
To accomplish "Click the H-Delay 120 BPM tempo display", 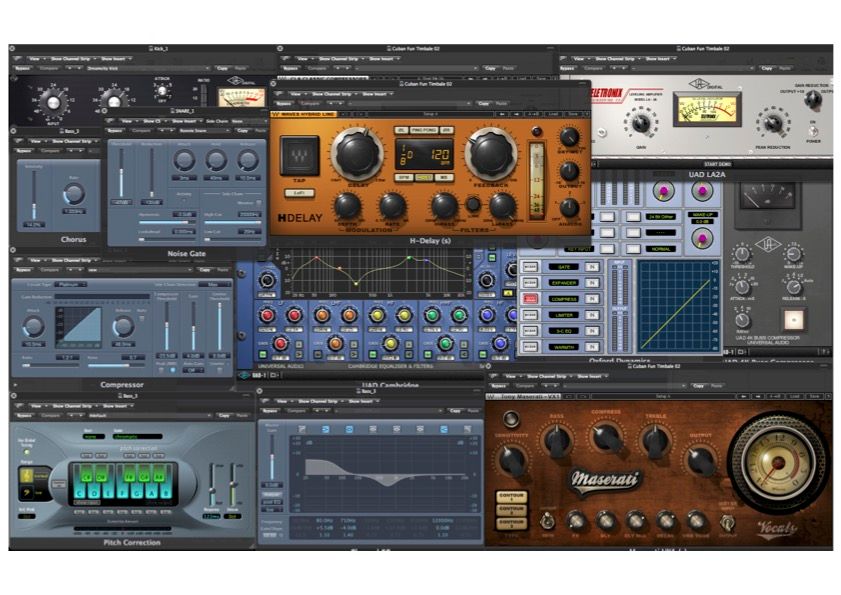I will [424, 156].
